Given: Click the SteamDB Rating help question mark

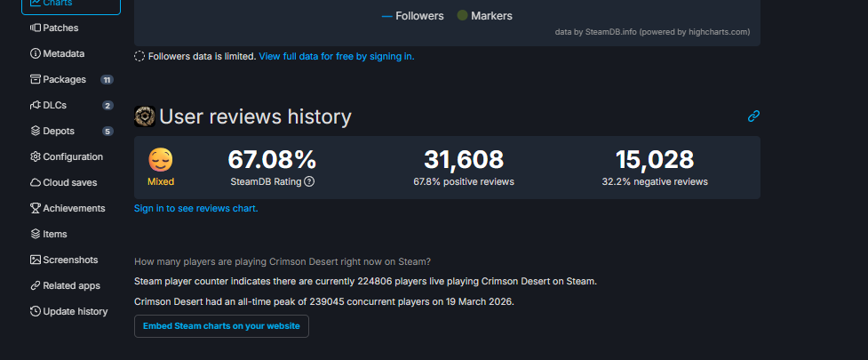Looking at the screenshot, I should coord(309,181).
